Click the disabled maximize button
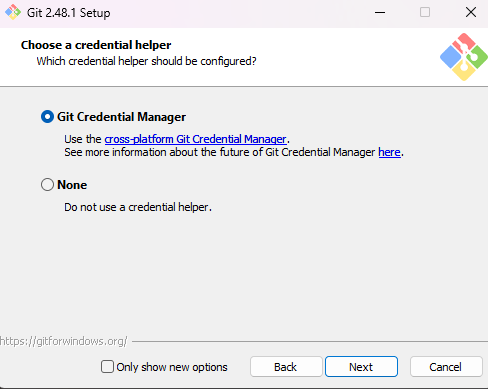The height and width of the screenshot is (389, 488). [x=425, y=13]
